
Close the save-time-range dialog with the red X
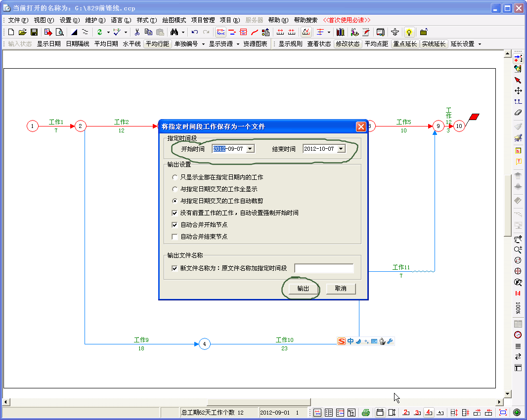click(361, 126)
